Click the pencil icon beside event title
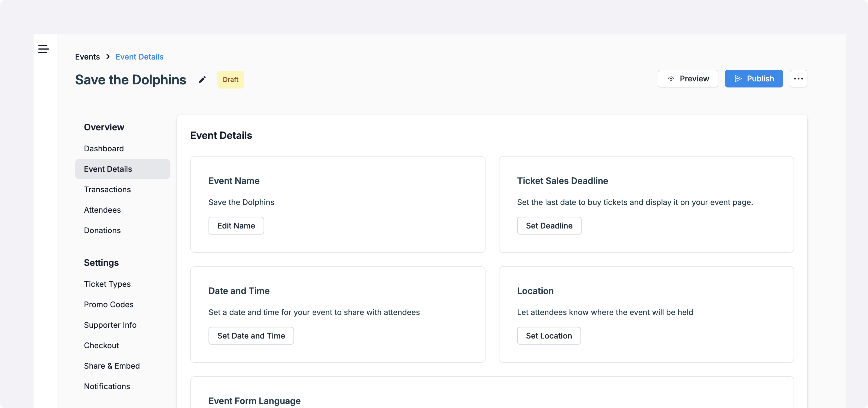 coord(202,80)
